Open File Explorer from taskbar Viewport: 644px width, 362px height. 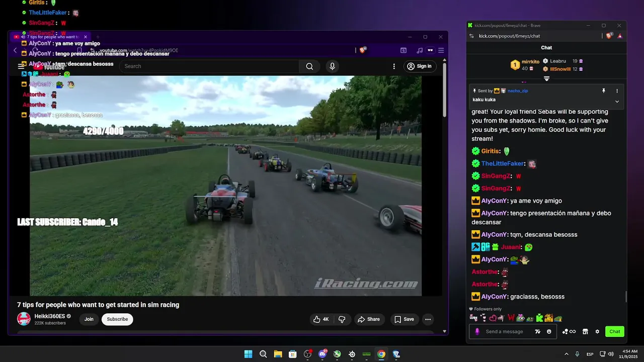point(278,354)
